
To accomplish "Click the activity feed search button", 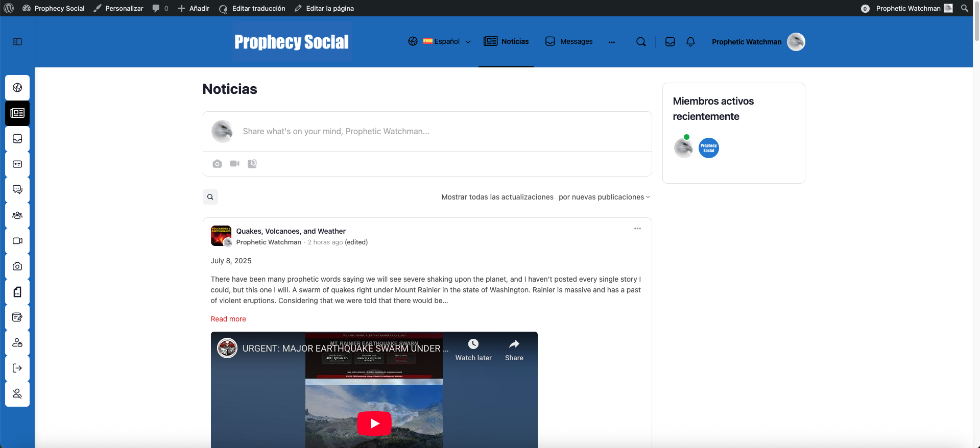I will 210,197.
